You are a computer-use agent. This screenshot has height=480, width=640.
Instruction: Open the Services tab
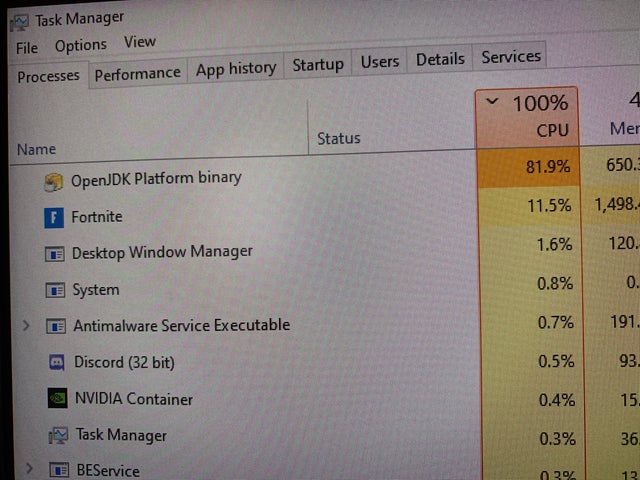coord(511,56)
